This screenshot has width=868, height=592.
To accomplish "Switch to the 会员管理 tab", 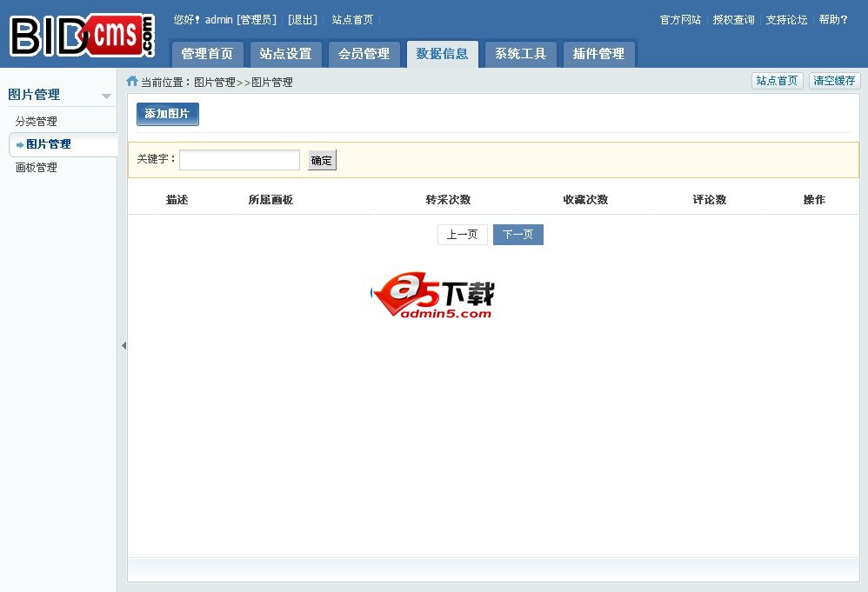I will tap(364, 54).
